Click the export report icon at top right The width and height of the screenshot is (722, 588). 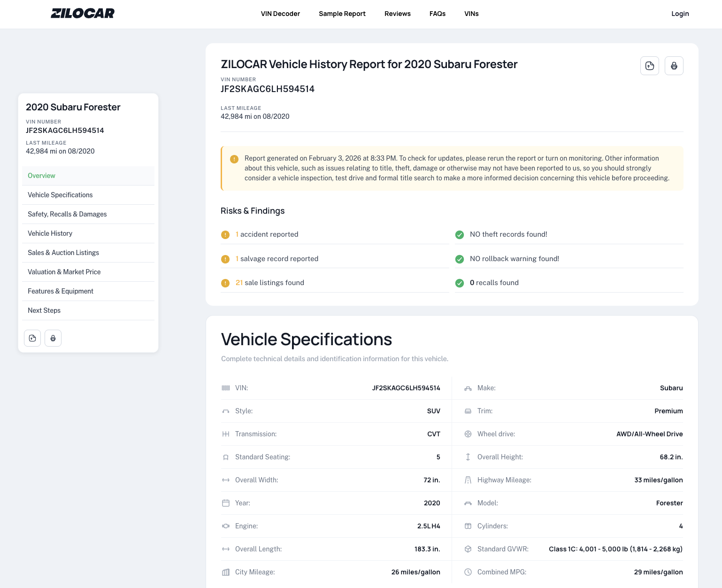point(650,66)
